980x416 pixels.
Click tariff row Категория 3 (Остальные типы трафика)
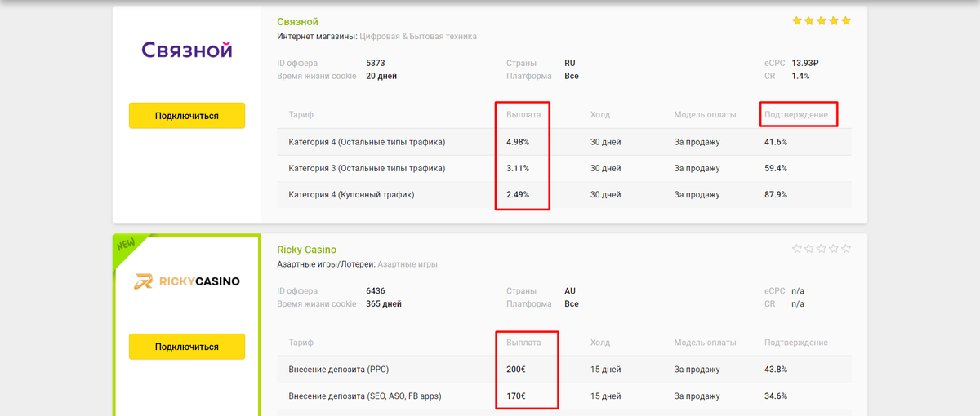point(563,168)
